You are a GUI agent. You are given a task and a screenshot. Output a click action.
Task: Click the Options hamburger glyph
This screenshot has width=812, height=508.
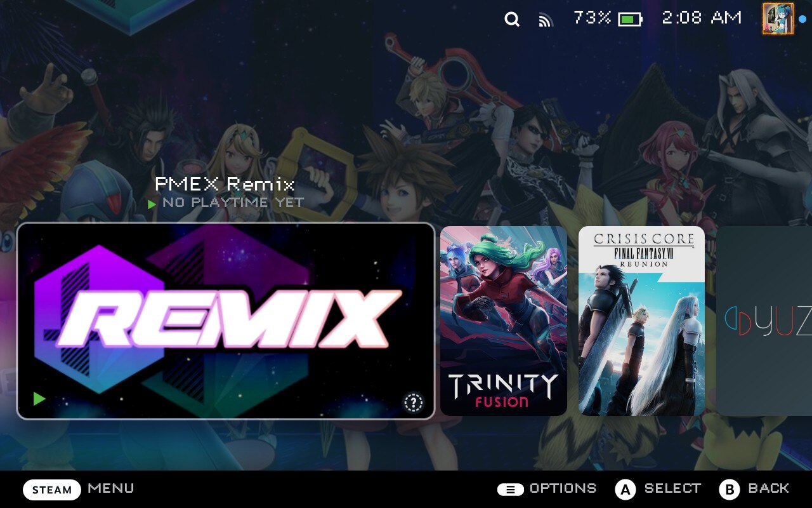[x=511, y=490]
